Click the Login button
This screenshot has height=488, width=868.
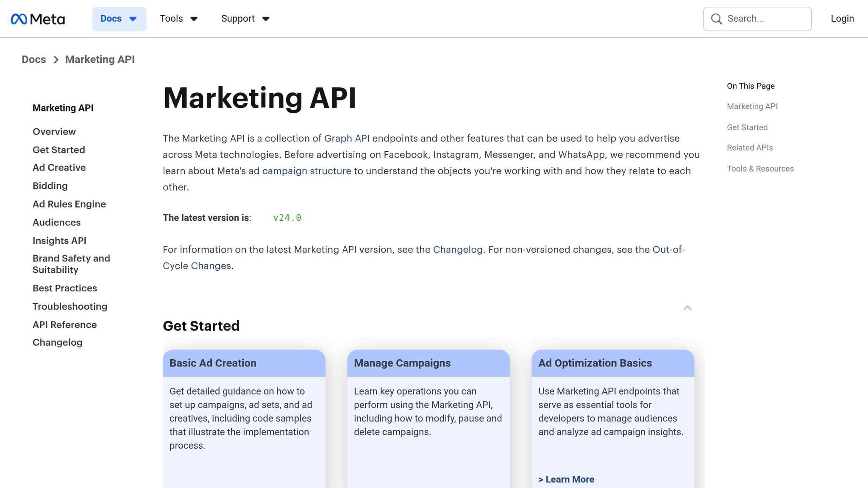[x=842, y=19]
